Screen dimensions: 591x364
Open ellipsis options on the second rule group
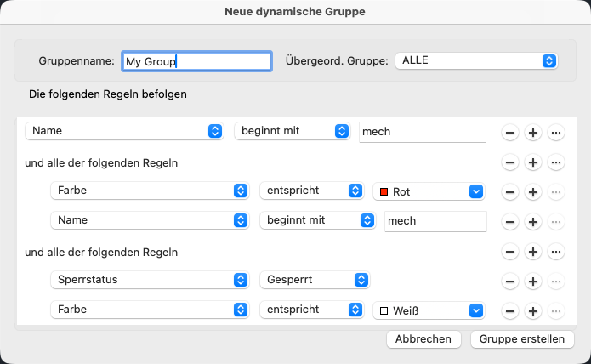pyautogui.click(x=556, y=252)
